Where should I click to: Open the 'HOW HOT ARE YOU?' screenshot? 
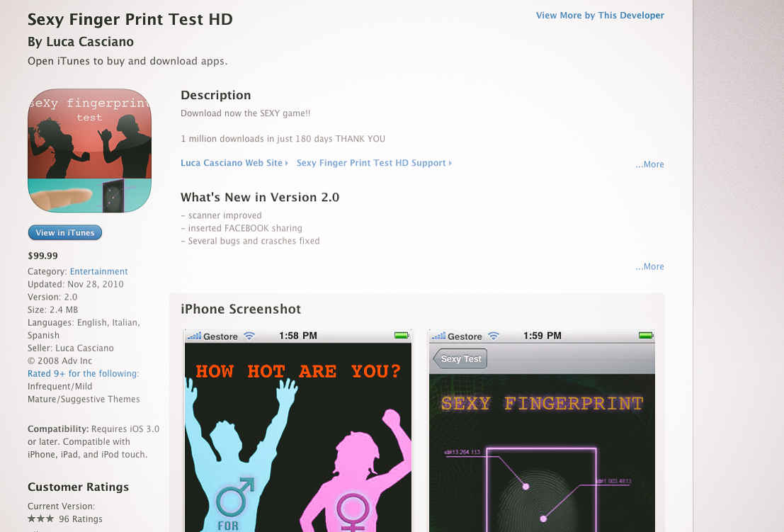coord(298,431)
